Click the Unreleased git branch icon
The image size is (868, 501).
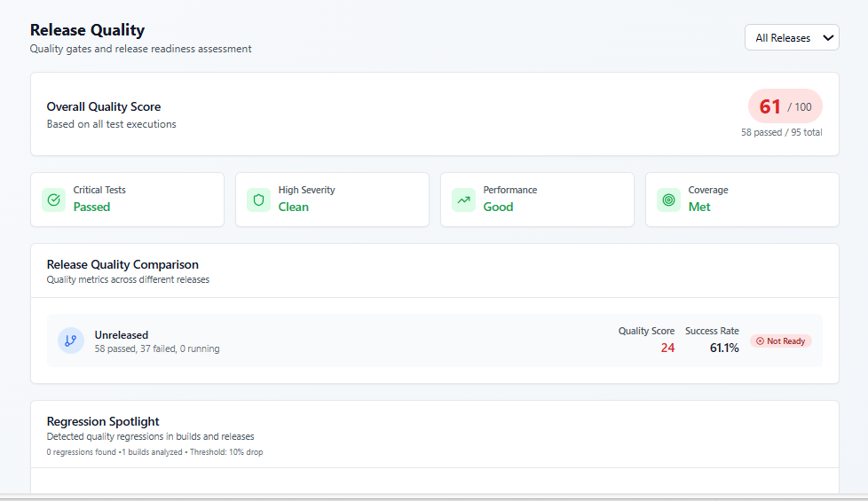coord(71,341)
